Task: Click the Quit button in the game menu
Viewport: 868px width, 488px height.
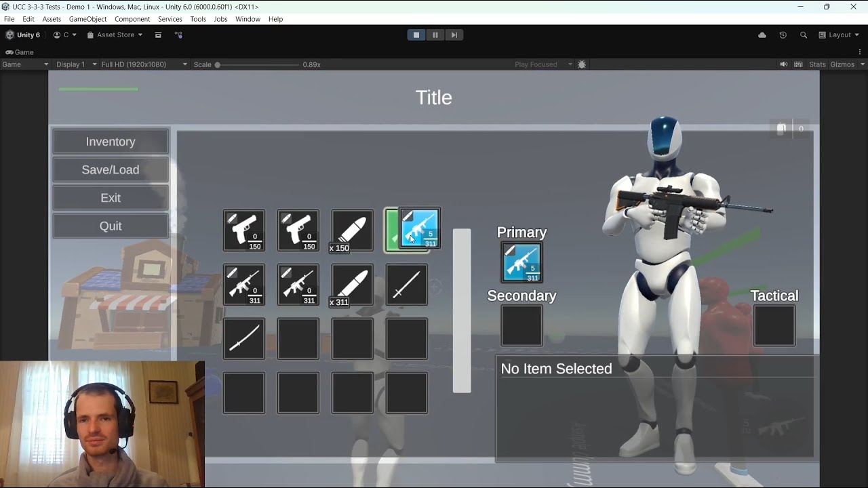Action: (111, 226)
